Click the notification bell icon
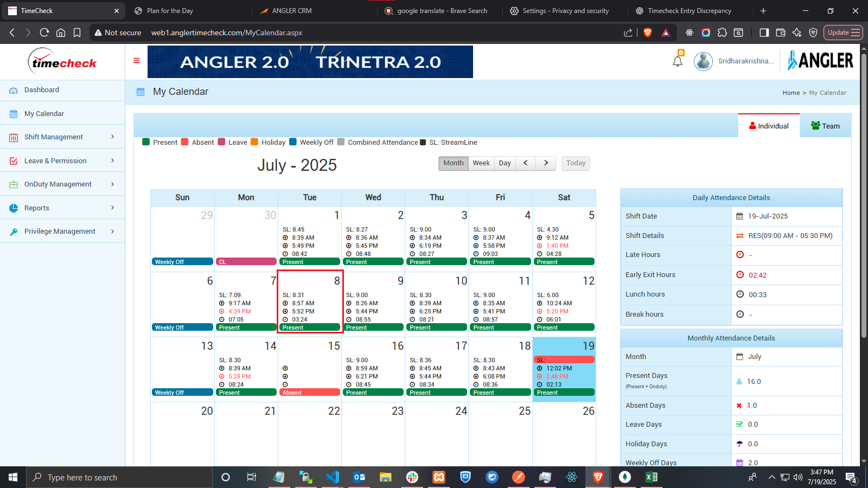The height and width of the screenshot is (488, 868). click(678, 61)
